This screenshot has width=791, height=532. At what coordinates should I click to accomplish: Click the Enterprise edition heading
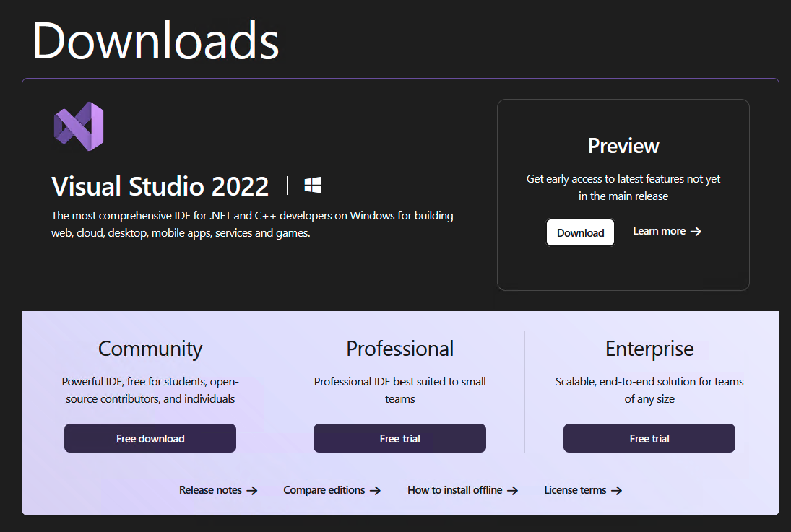pyautogui.click(x=649, y=349)
